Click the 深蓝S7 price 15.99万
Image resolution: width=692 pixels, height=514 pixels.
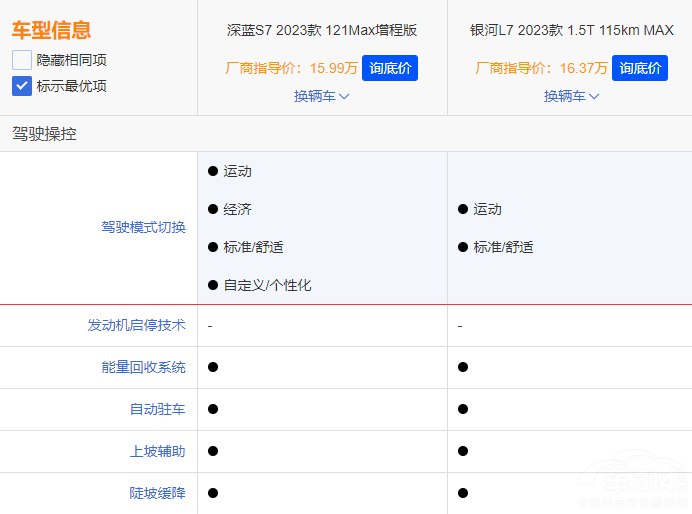pos(333,68)
